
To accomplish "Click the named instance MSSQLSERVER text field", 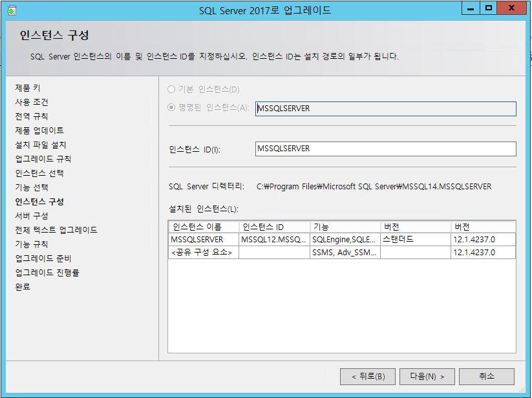I will [x=386, y=109].
